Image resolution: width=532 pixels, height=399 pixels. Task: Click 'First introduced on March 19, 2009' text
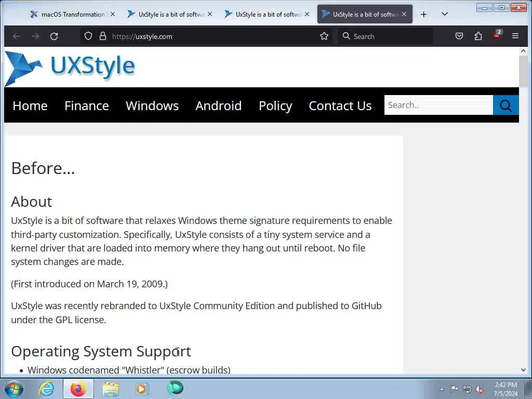coord(89,284)
